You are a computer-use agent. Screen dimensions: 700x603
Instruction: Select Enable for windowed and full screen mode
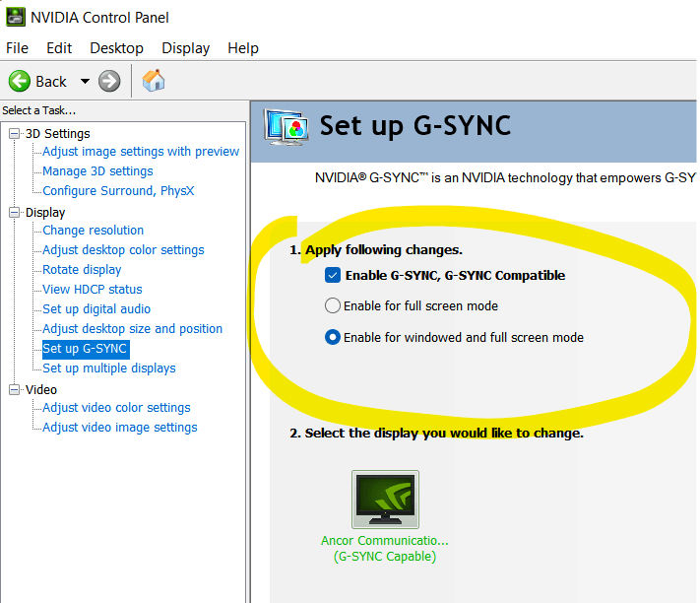333,337
